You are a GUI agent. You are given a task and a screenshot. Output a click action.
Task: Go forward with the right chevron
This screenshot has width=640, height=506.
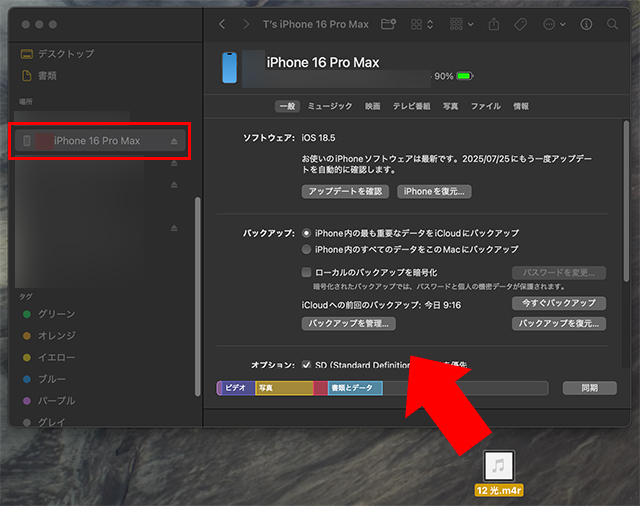point(246,24)
